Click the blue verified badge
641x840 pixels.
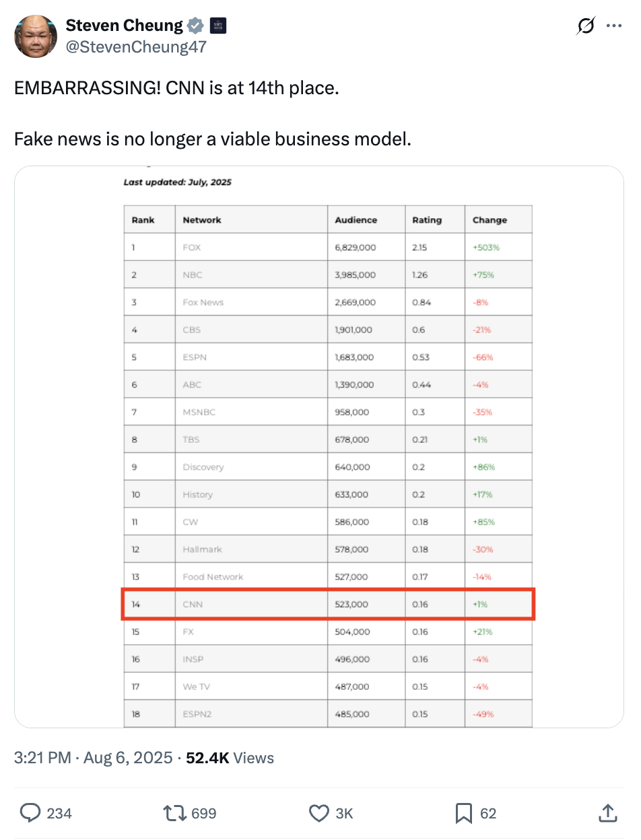196,26
